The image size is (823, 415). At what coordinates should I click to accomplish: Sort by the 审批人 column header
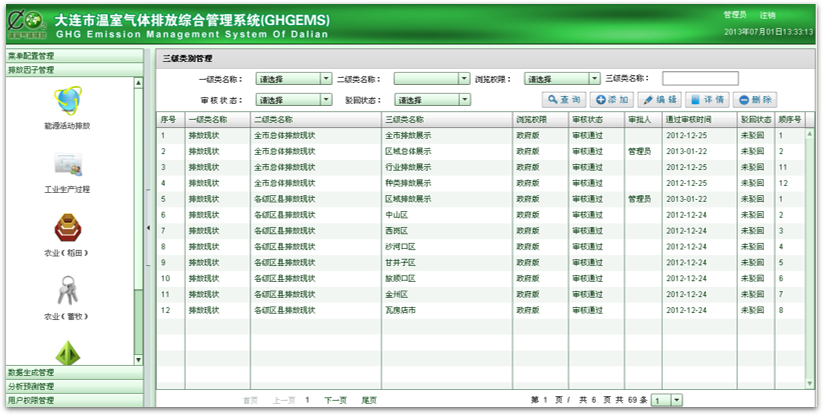(643, 120)
